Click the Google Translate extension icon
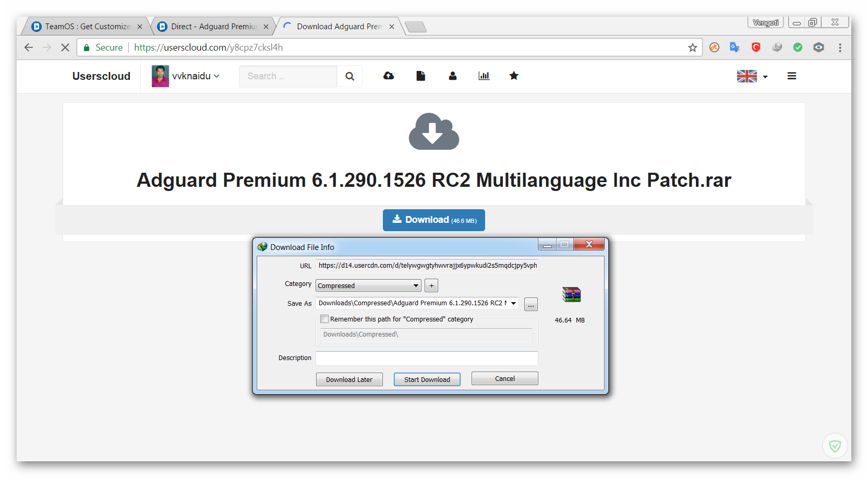The width and height of the screenshot is (868, 478). [735, 47]
